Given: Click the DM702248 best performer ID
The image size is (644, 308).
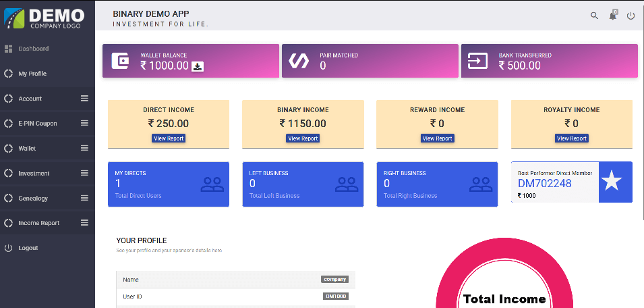Looking at the screenshot, I should [x=545, y=184].
